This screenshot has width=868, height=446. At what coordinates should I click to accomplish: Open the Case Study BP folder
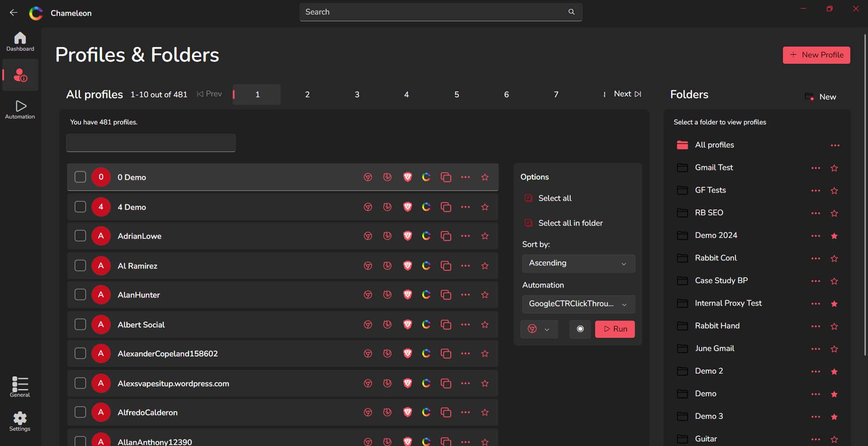(x=721, y=281)
